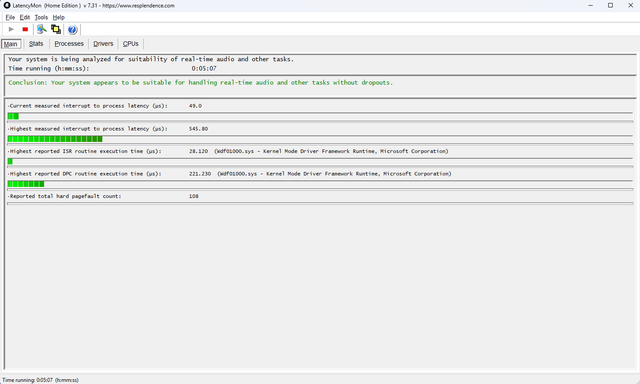
Task: Click the highest ISR routine execution bar
Action: pos(320,162)
